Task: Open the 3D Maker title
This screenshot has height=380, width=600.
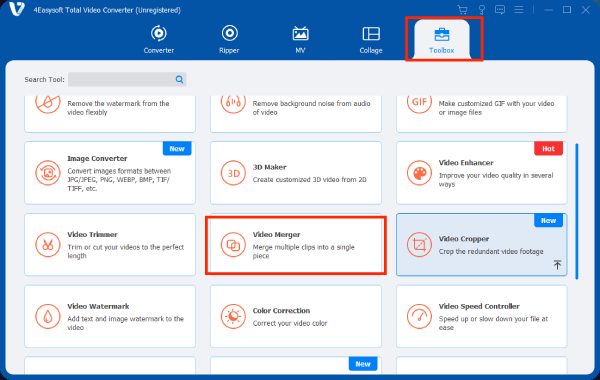Action: pos(269,167)
